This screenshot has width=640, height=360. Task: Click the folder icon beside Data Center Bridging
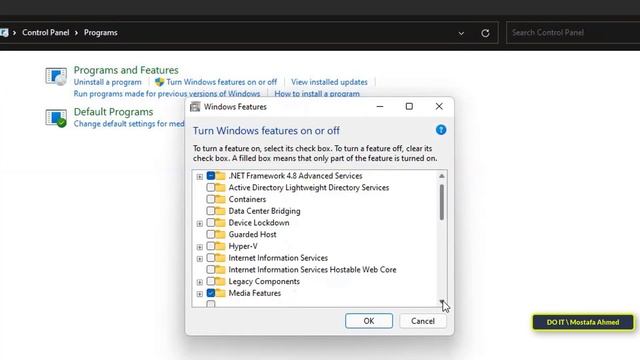[220, 211]
